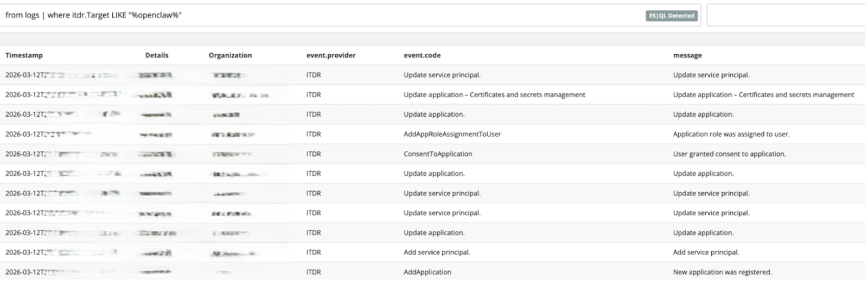Viewport: 868px width, 285px height.
Task: Click the event.provider column header
Action: [x=331, y=55]
